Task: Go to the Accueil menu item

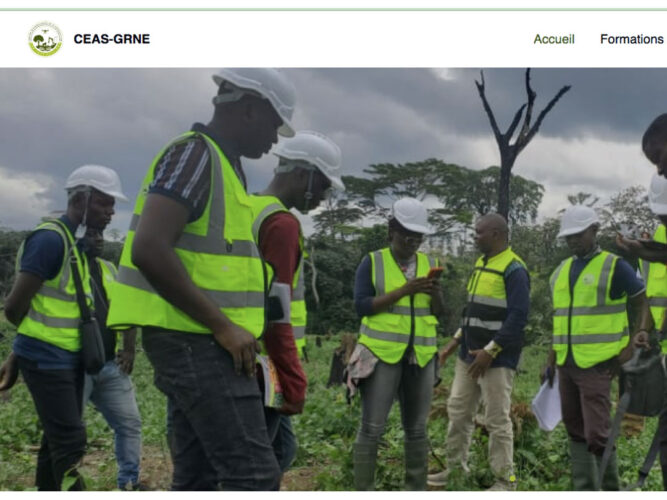Action: [x=554, y=39]
